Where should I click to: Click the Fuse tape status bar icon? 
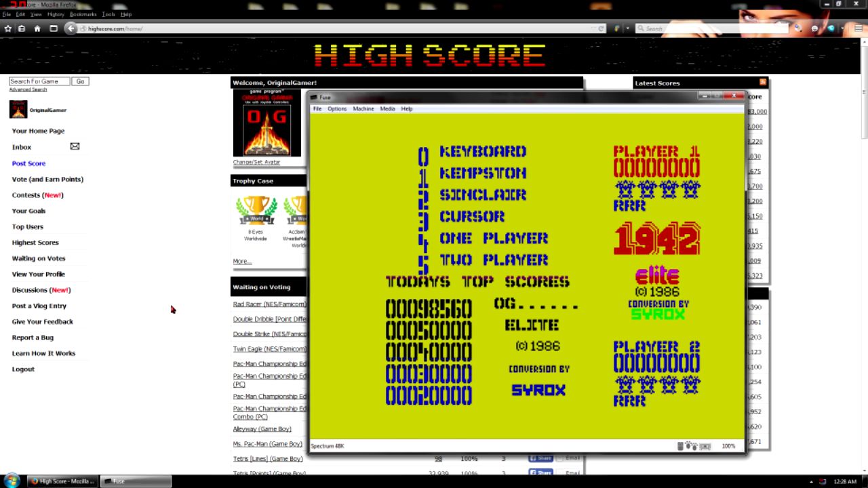pos(705,446)
